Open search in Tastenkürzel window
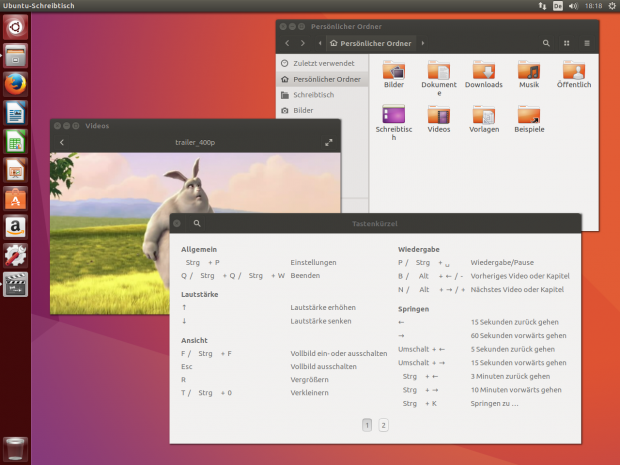Screen dimensions: 620x465 click(197, 223)
